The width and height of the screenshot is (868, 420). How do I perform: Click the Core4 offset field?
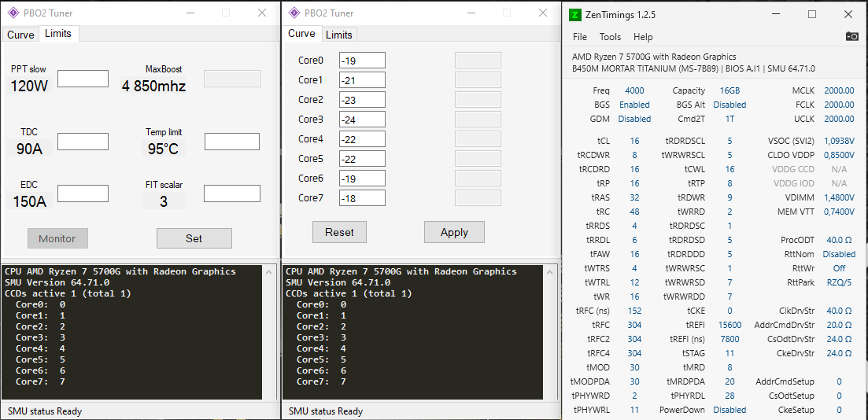(362, 139)
